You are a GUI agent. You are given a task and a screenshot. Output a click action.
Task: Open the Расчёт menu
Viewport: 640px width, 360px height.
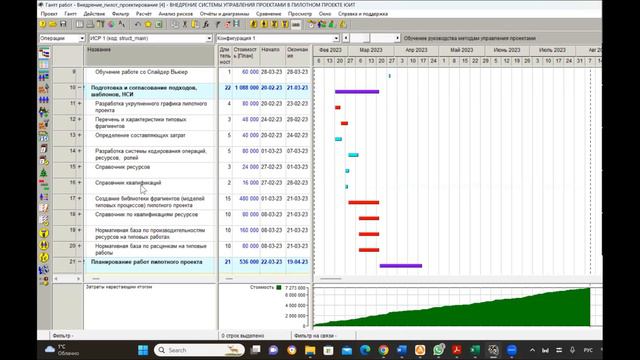click(144, 14)
